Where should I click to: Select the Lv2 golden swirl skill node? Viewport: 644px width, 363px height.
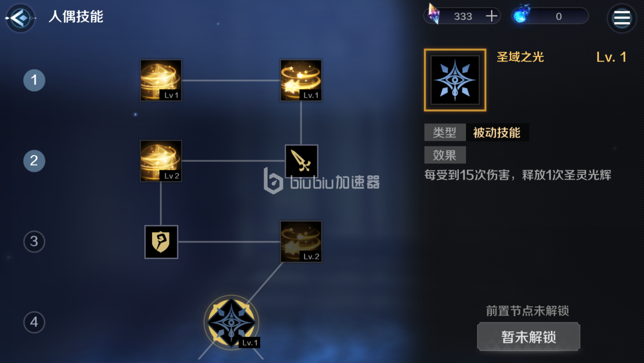coord(161,161)
